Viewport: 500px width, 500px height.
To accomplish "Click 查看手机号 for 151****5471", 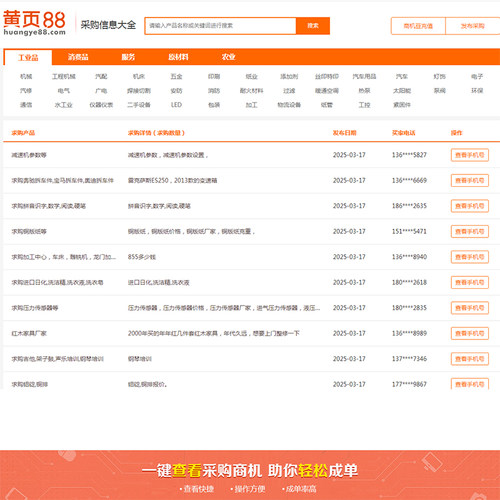I will [x=470, y=232].
